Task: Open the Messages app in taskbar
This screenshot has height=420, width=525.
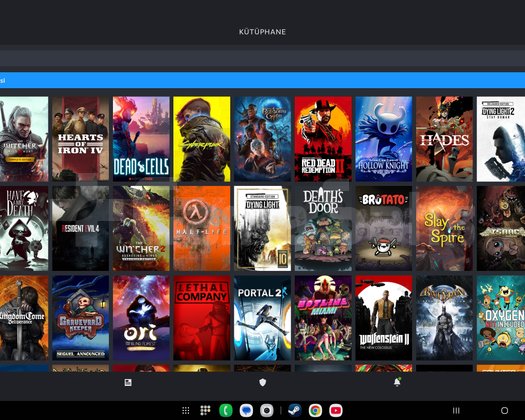Action: [x=246, y=410]
